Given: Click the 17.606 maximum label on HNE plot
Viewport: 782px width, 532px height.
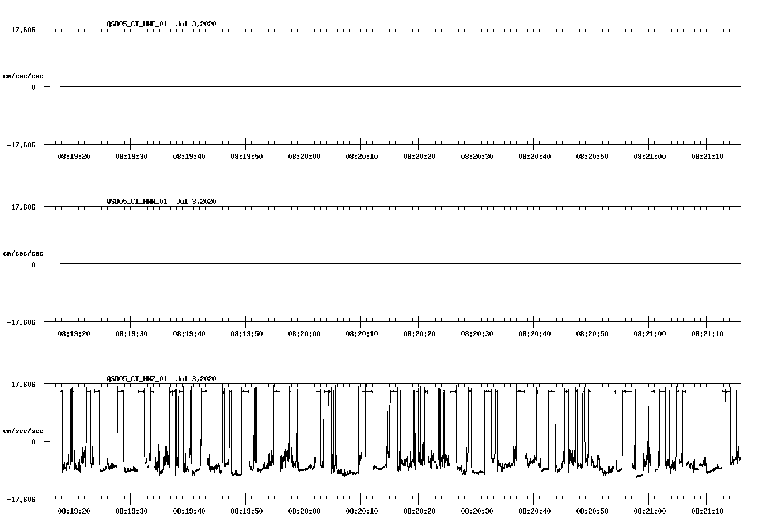Looking at the screenshot, I should 23,29.
